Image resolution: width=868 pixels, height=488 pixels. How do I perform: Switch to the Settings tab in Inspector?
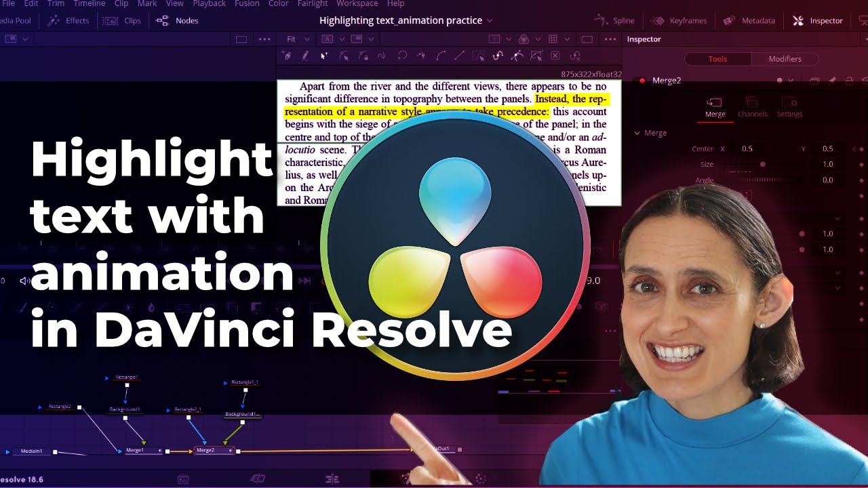(789, 108)
